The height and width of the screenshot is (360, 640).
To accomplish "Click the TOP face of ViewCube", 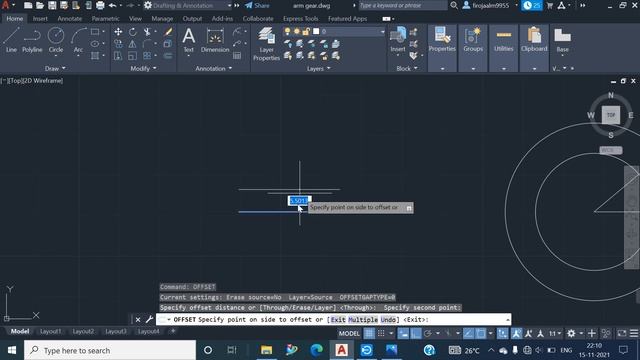I will [x=611, y=115].
